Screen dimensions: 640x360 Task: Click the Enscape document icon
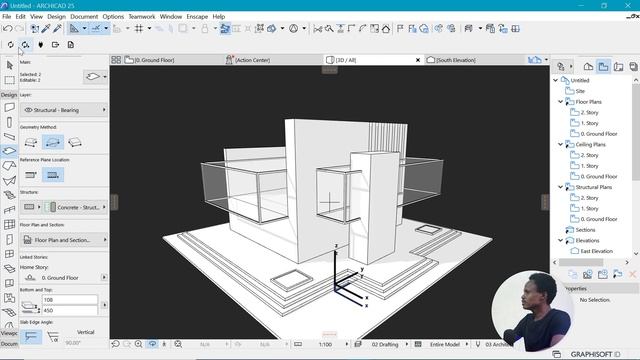tap(71, 45)
